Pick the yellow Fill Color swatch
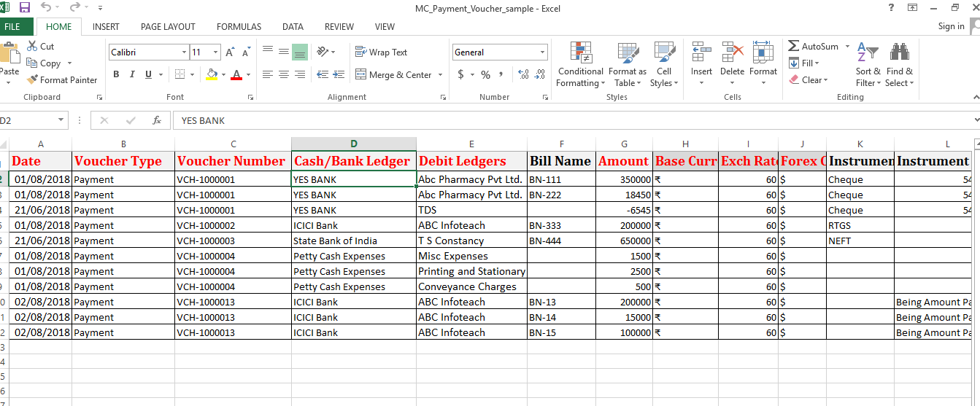The image size is (980, 406). click(212, 74)
